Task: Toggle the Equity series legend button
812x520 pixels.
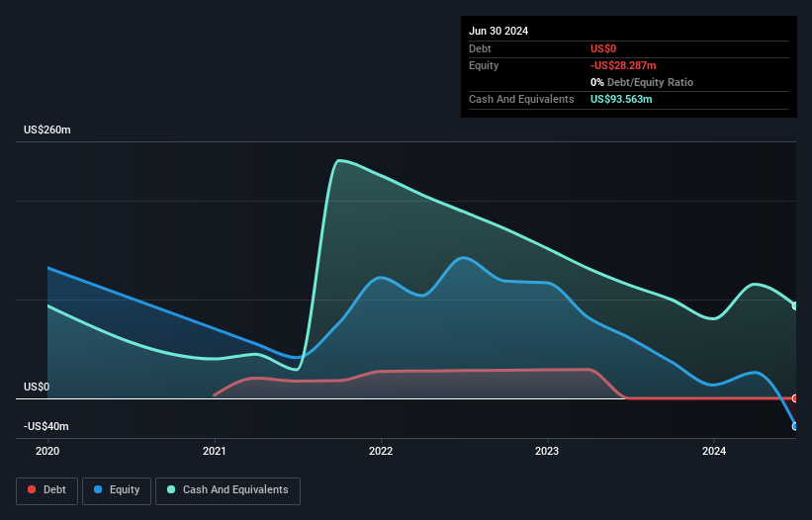Action: [117, 490]
